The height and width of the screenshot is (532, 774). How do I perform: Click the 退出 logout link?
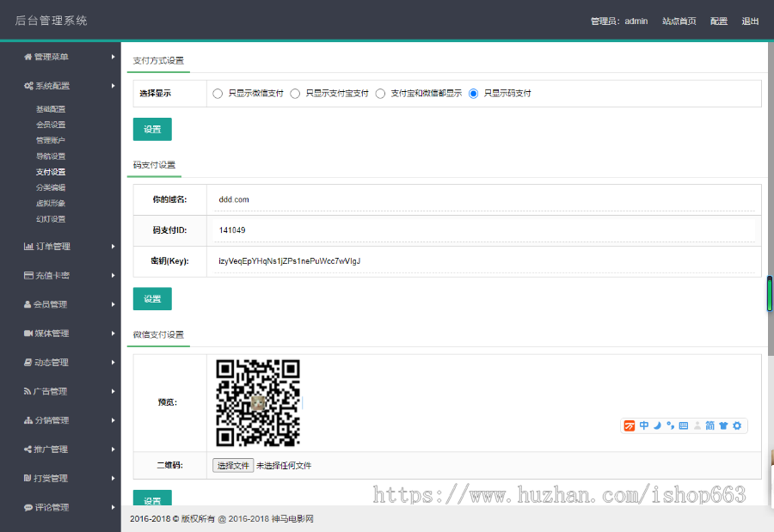click(x=750, y=21)
